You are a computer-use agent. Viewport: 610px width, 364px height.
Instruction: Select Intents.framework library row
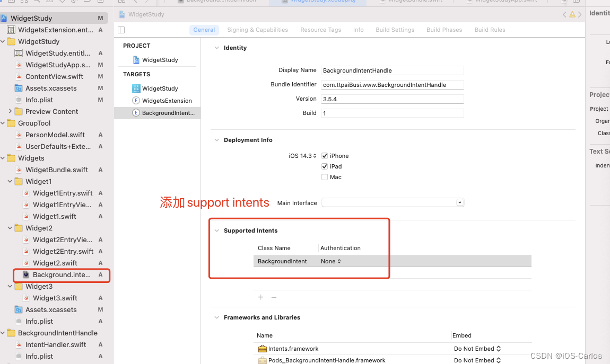click(393, 349)
